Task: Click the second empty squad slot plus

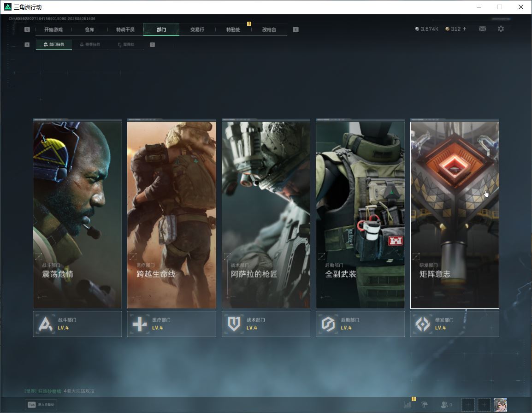Action: point(484,405)
